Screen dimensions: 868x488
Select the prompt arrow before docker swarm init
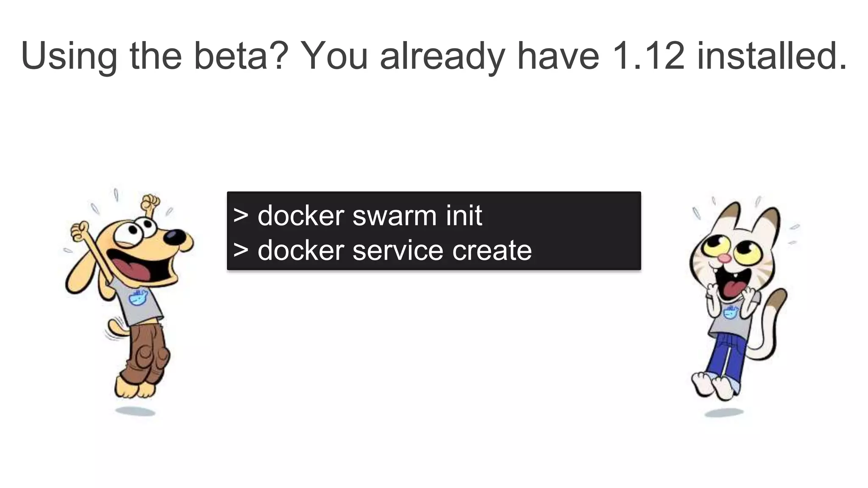pyautogui.click(x=241, y=216)
